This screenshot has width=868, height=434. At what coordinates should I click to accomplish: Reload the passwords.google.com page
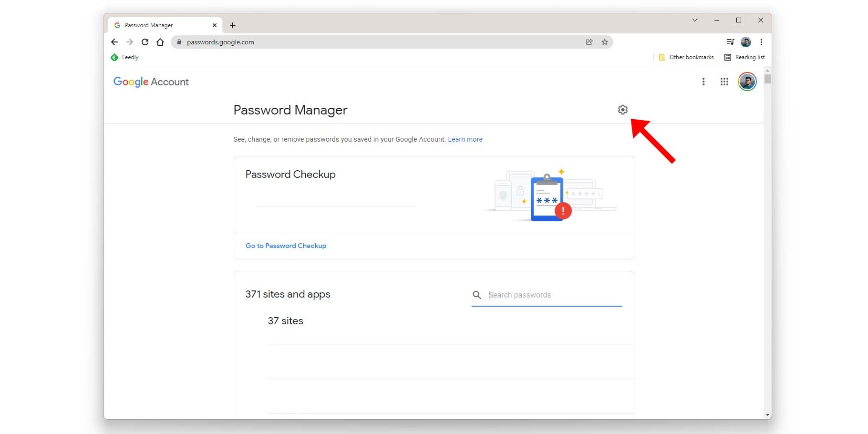point(145,42)
